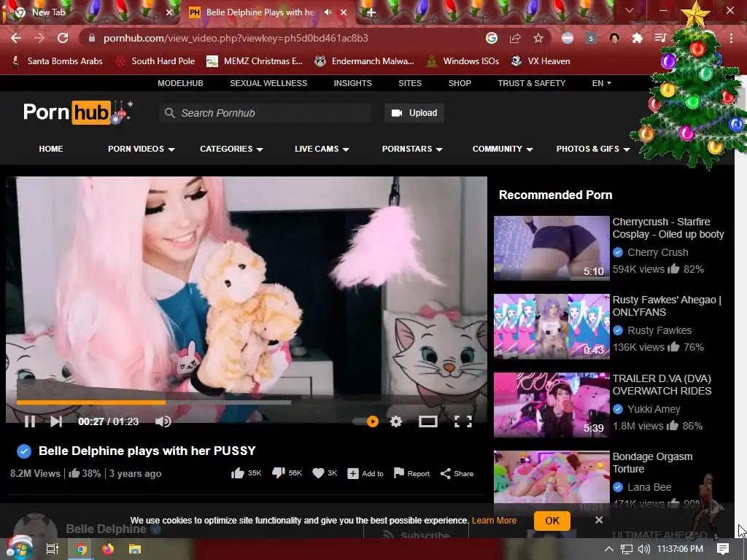Open the Yukki Amey channel link
This screenshot has height=560, width=747.
[x=654, y=409]
